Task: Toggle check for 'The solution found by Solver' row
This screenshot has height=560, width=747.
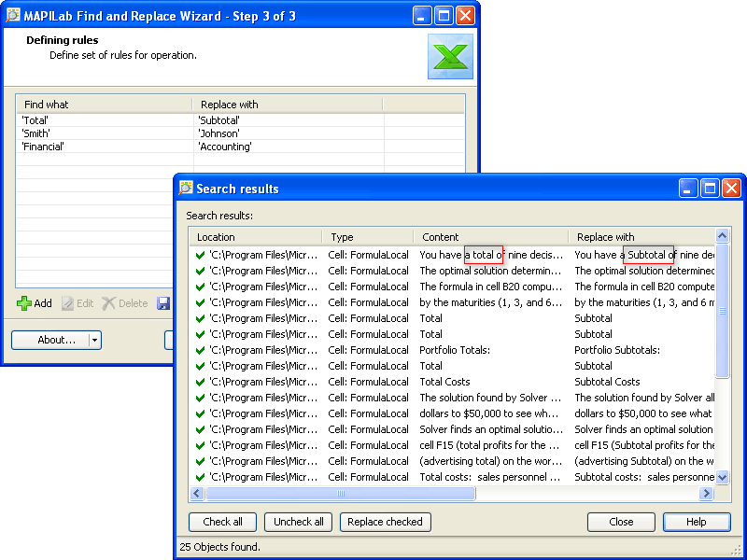Action: 200,399
